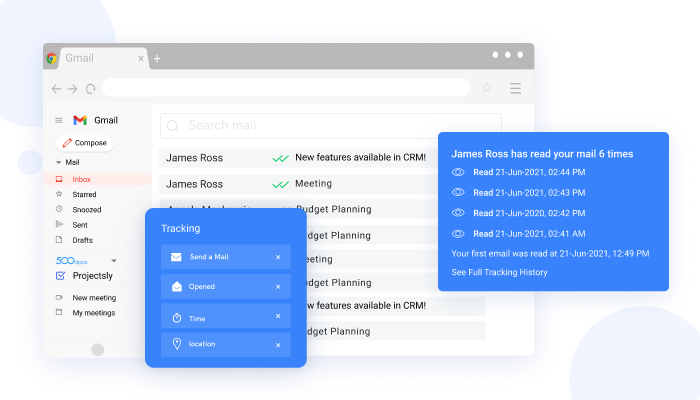Click the Chrome logo icon
This screenshot has width=700, height=400.
click(x=51, y=58)
